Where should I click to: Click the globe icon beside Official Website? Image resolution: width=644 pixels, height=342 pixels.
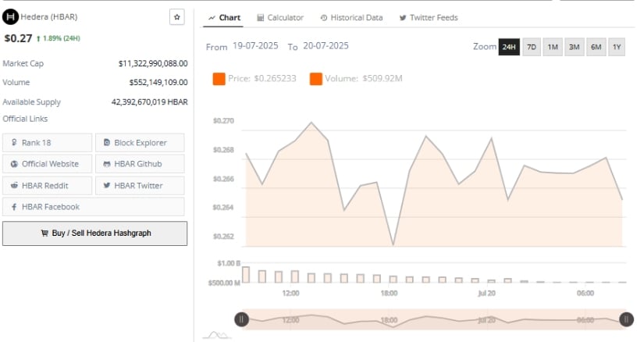tap(14, 164)
